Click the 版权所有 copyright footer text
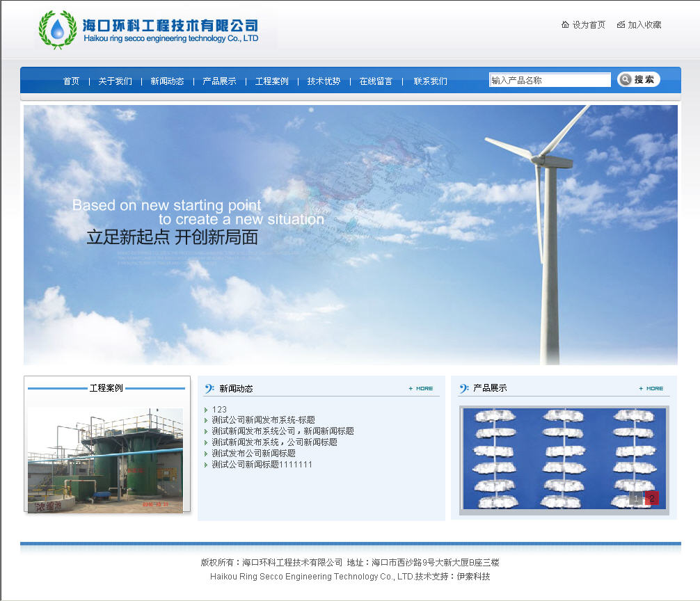The image size is (700, 601). [271, 563]
